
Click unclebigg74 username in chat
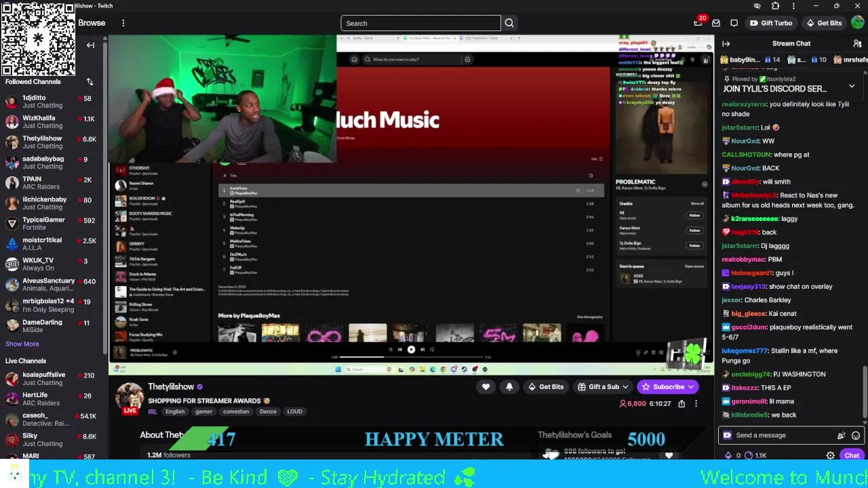[751, 374]
